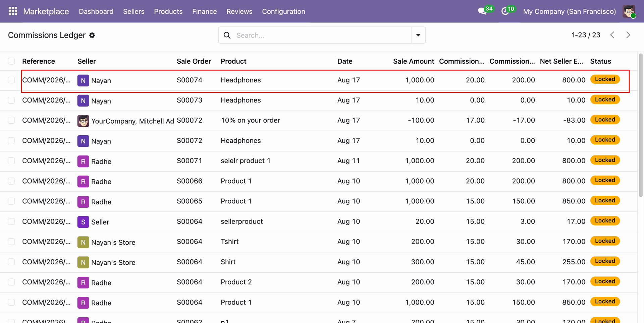Check the sellerproduct row checkbox
This screenshot has width=644, height=323.
click(11, 221)
